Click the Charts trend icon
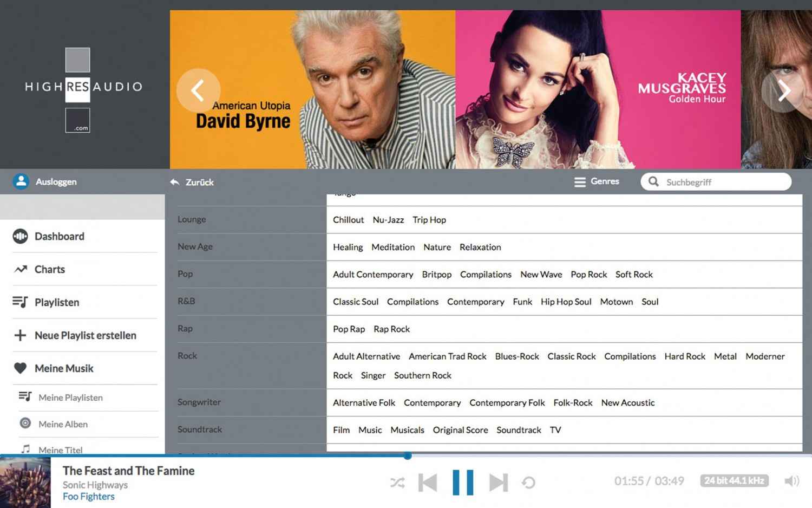Image resolution: width=812 pixels, height=508 pixels. (21, 269)
